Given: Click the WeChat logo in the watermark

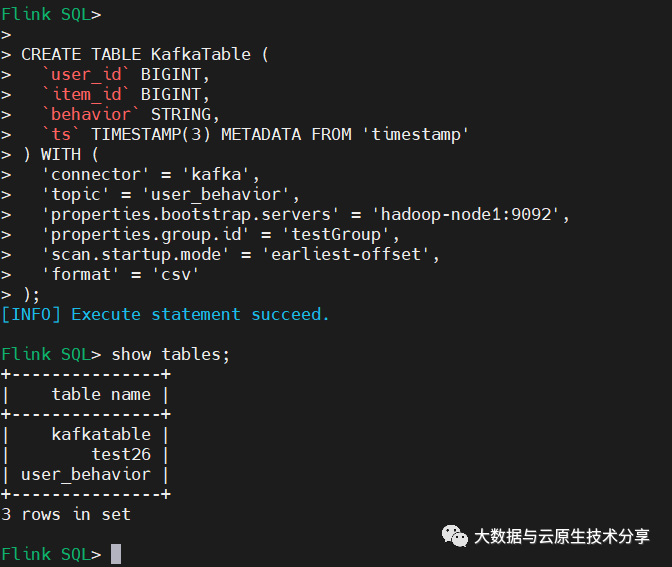Looking at the screenshot, I should [x=455, y=537].
